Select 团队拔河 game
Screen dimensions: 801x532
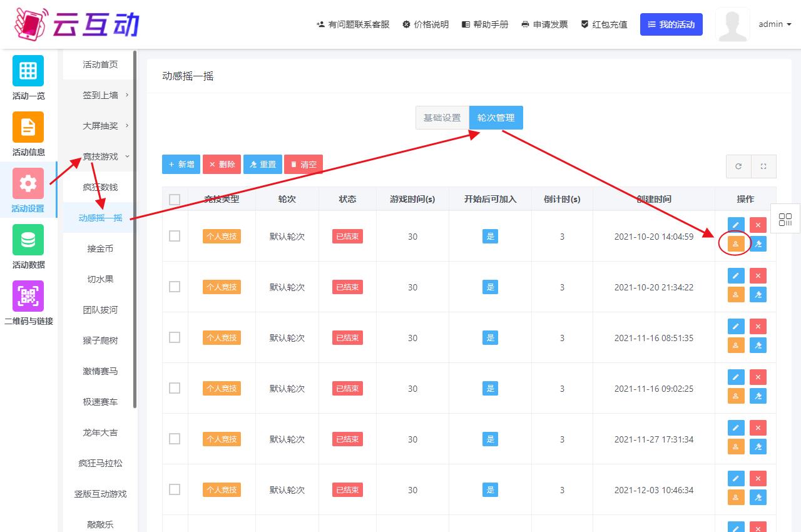100,310
